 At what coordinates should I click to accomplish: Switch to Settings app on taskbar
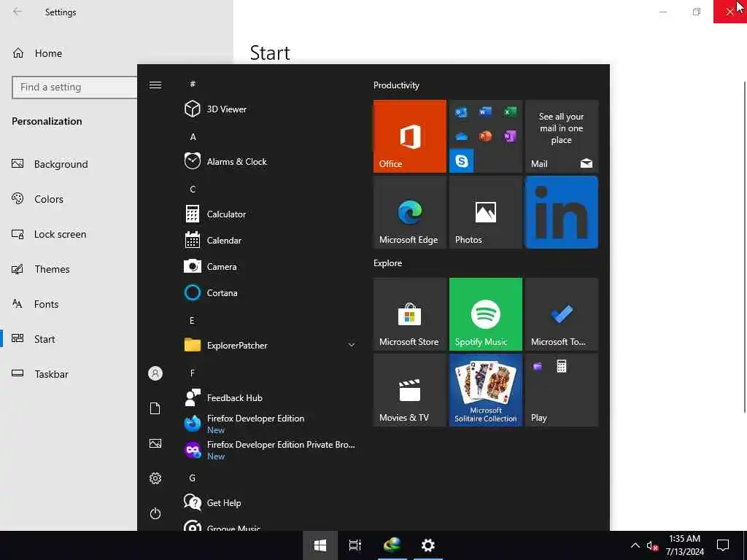[427, 545]
